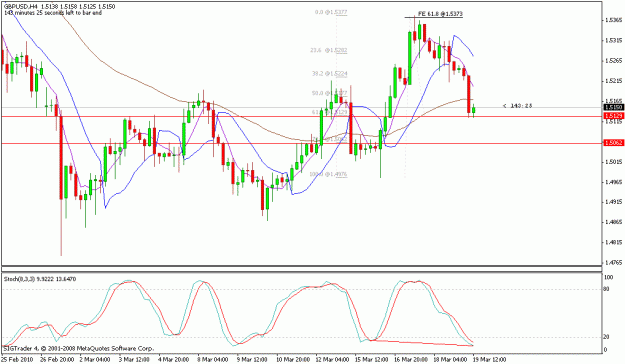Viewport: 625px width, 364px height.
Task: Click the red 1.5129 price level tag
Action: click(x=614, y=116)
